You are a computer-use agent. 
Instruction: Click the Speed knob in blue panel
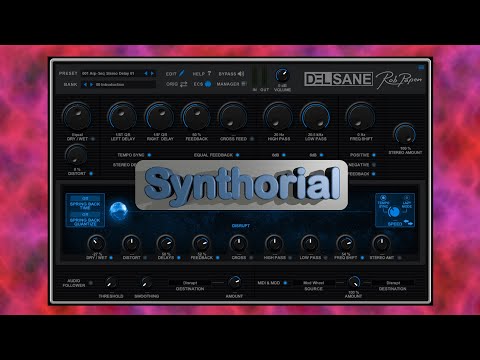click(394, 212)
